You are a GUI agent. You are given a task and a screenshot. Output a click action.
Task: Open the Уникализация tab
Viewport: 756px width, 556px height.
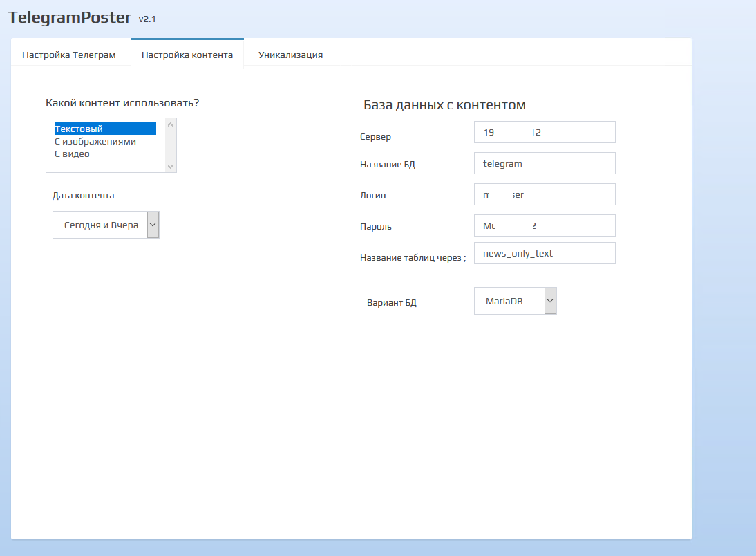[x=291, y=55]
